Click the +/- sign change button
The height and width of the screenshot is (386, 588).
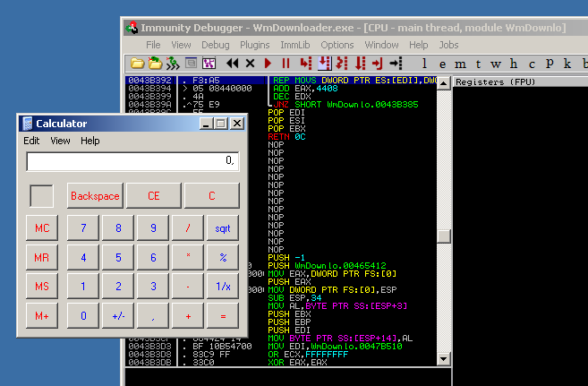click(x=118, y=315)
